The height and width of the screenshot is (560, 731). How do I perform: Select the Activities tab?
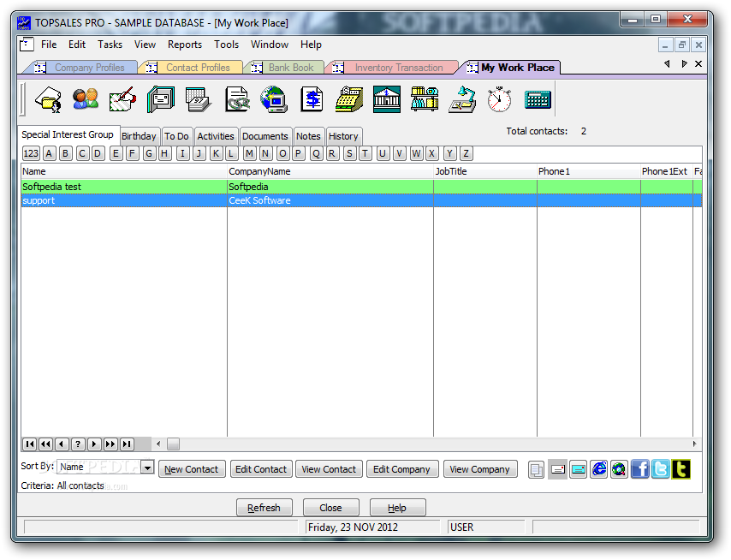click(216, 136)
